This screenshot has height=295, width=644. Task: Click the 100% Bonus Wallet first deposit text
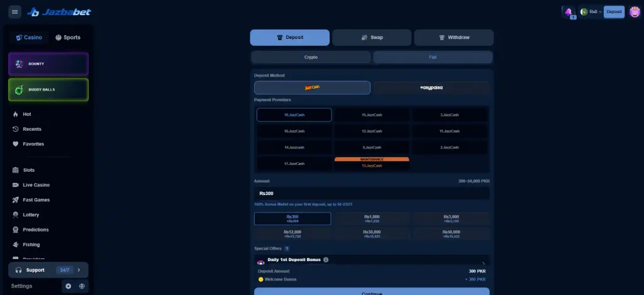(x=303, y=204)
